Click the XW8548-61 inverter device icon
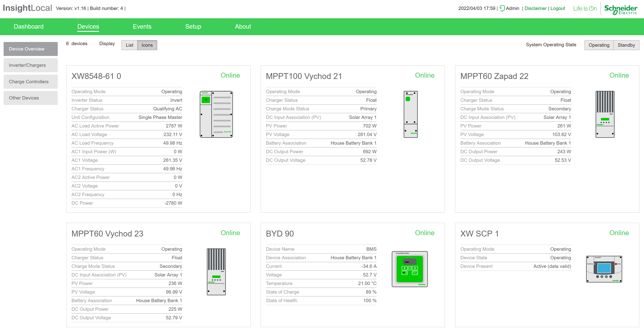Screen dimensions: 644x336 pyautogui.click(x=216, y=114)
